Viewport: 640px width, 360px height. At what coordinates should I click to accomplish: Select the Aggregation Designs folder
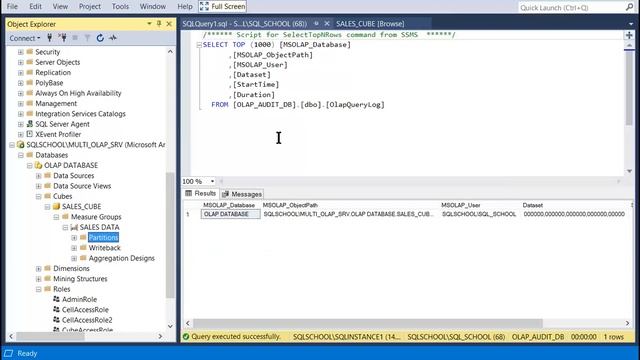click(122, 258)
